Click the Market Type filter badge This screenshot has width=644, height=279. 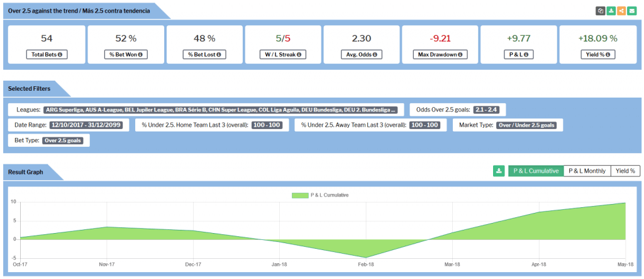tap(526, 125)
